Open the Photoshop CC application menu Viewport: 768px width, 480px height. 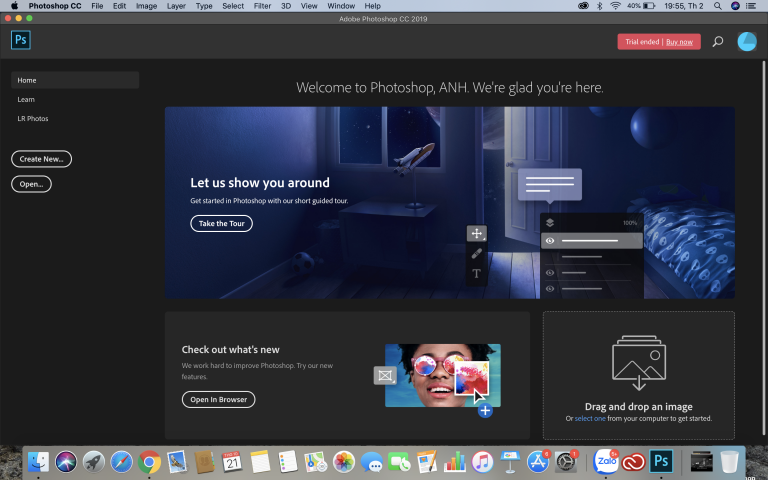point(55,6)
